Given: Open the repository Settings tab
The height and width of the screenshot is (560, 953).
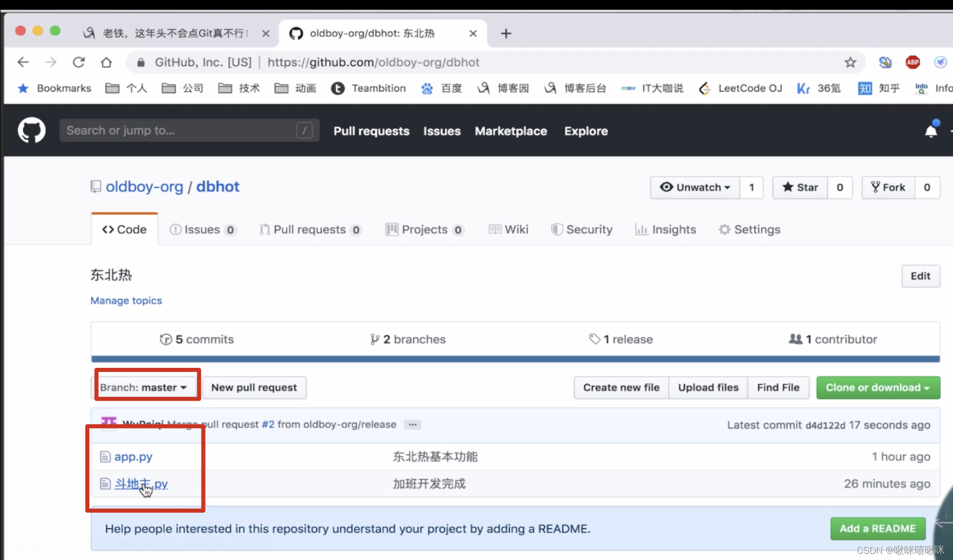Looking at the screenshot, I should [749, 230].
